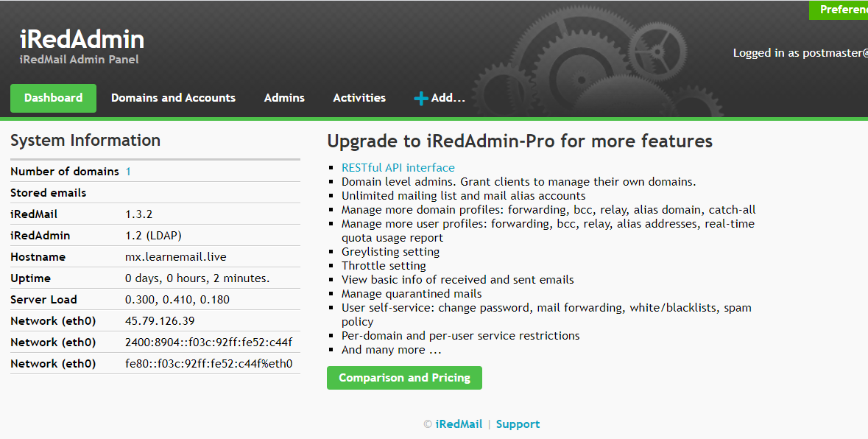The image size is (868, 439).
Task: Switch to the Activities tab
Action: (x=359, y=98)
